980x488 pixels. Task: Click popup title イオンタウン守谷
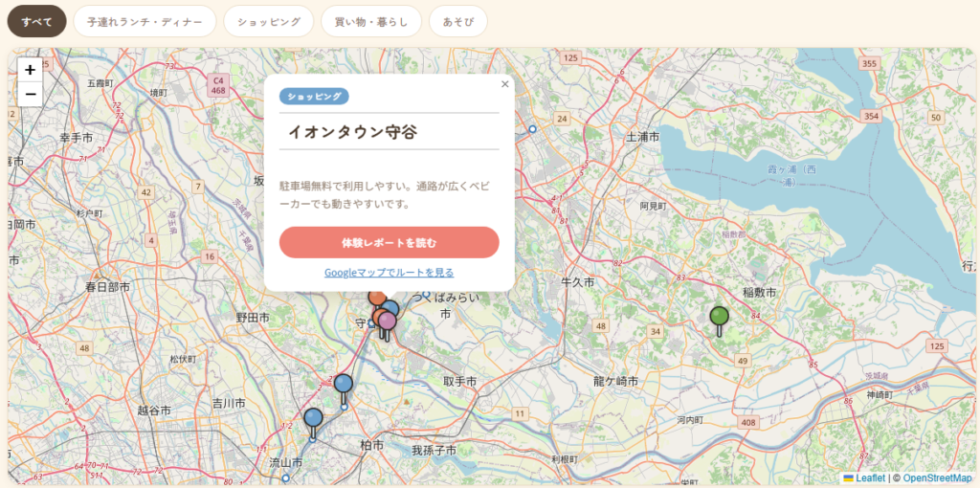[352, 132]
